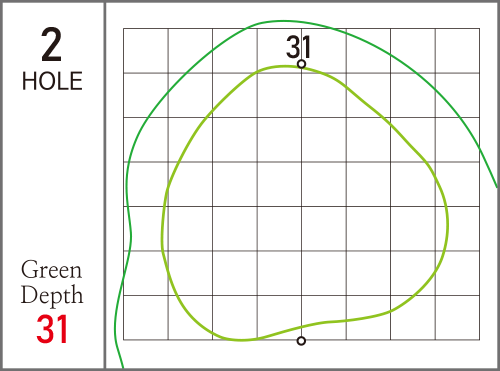Screen dimensions: 500x371
Task: Click the word Green in the left panel
Action: (51, 269)
